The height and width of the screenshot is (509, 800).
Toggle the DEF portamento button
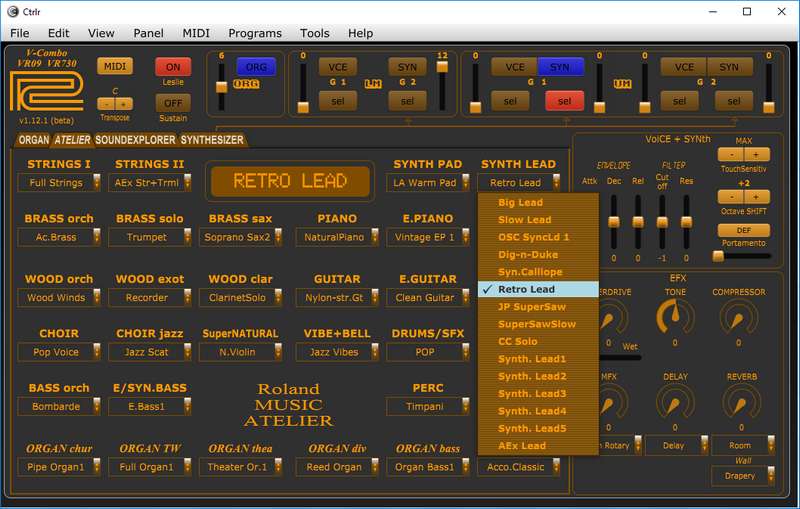point(744,230)
